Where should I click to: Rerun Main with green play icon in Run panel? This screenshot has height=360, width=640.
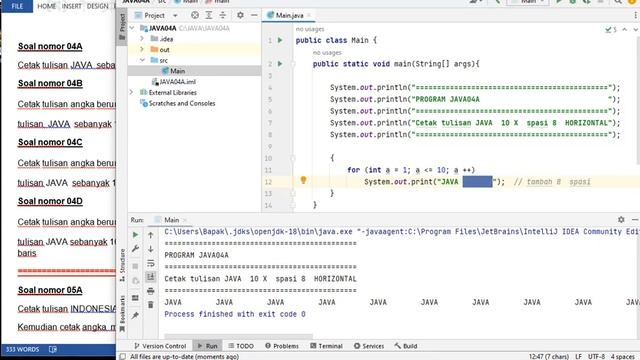point(135,235)
